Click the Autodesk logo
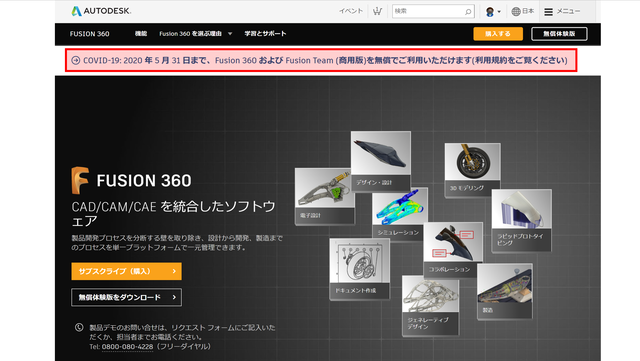Screen dimensions: 640x361 pos(101,11)
